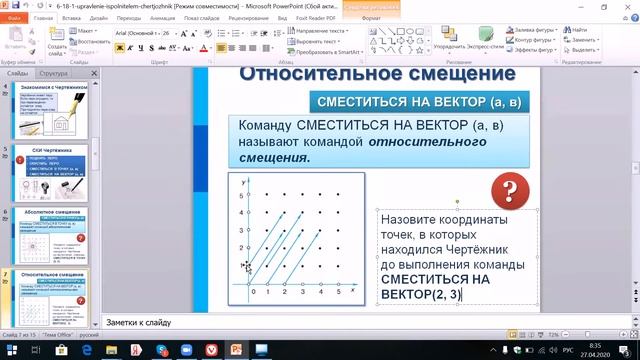
Task: Open Slide Show (Показ слайдов) tab
Action: pos(202,18)
